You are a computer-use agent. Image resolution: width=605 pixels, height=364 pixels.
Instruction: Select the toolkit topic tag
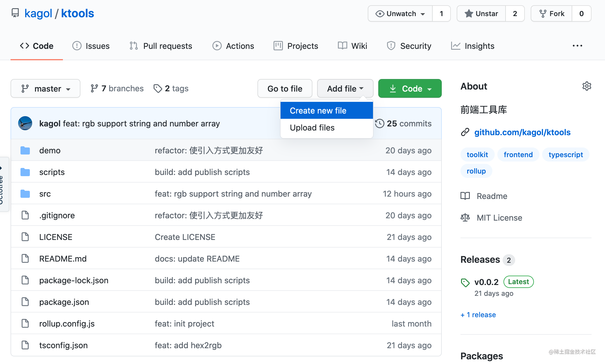pyautogui.click(x=477, y=154)
